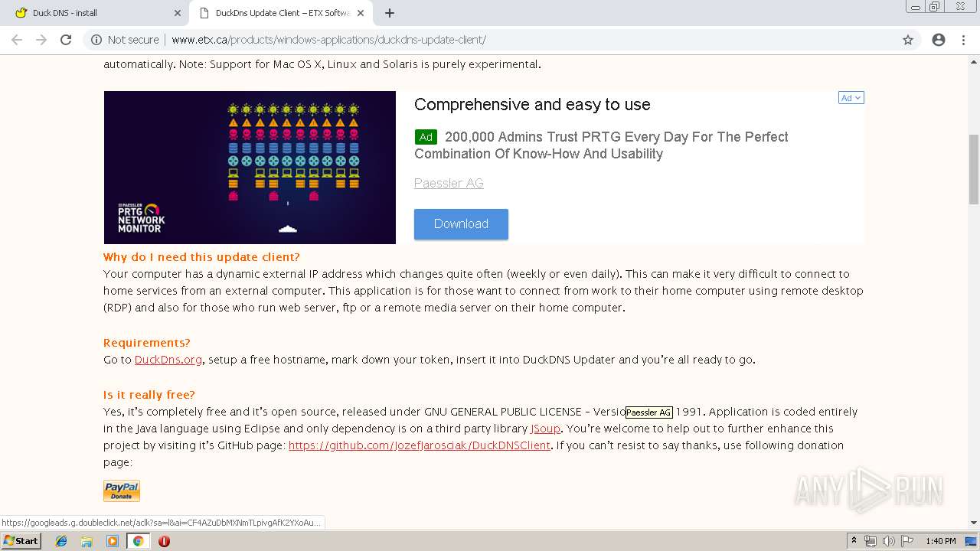Open the red security icon in taskbar

click(164, 541)
